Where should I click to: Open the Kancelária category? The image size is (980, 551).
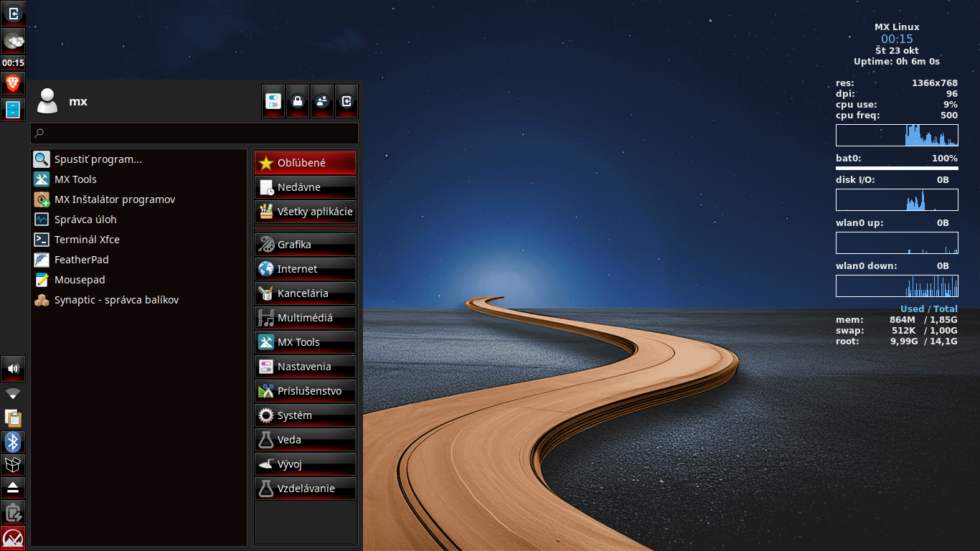tap(306, 293)
